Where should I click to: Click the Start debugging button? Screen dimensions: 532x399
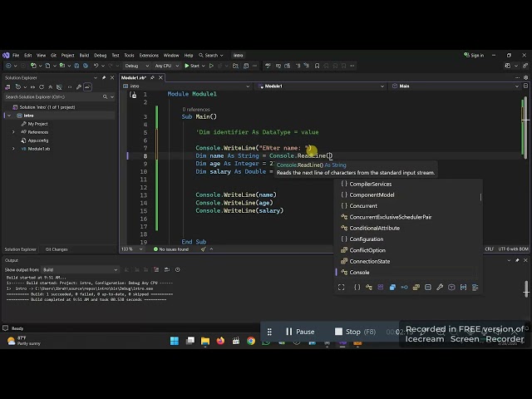[192, 66]
